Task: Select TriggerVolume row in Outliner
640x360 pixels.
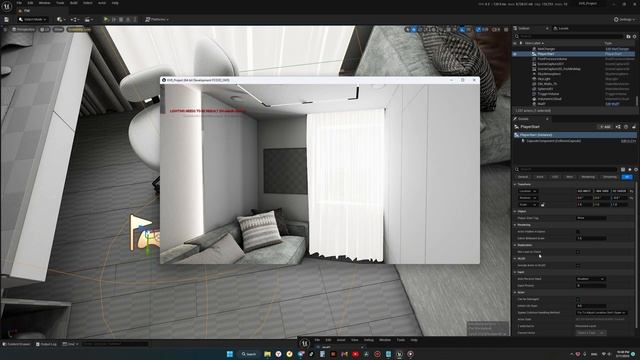Action: tap(574, 94)
